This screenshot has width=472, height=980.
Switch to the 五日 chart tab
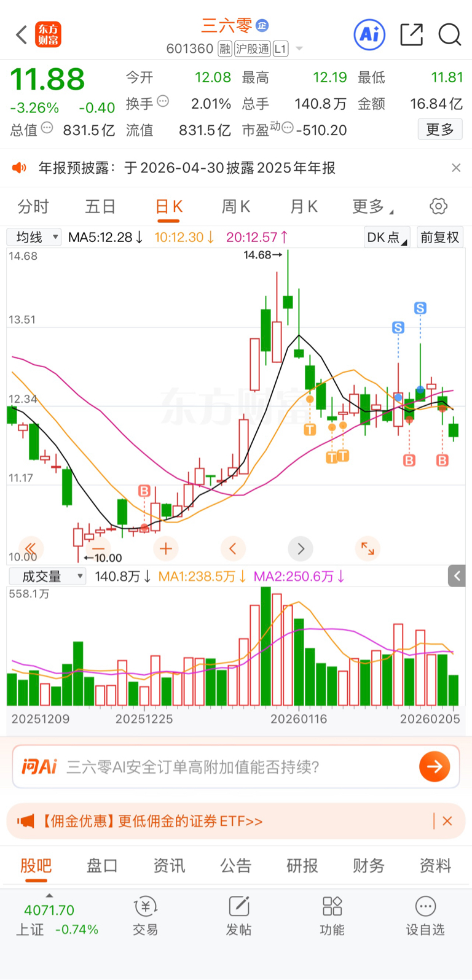point(100,206)
